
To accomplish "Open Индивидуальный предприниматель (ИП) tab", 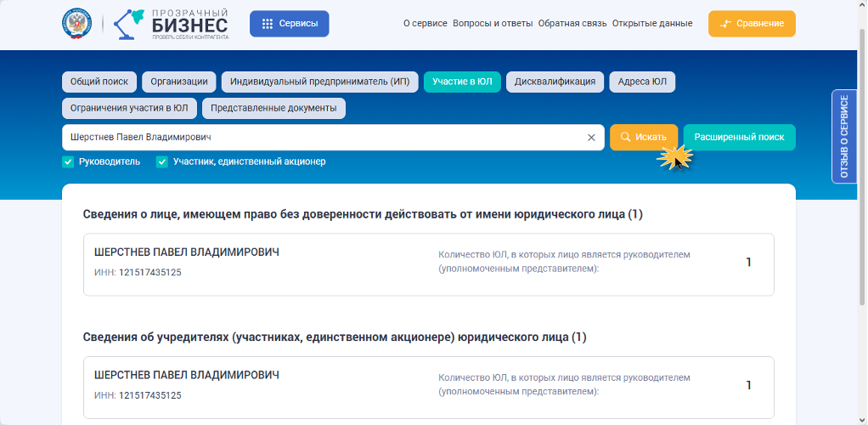I will (320, 82).
